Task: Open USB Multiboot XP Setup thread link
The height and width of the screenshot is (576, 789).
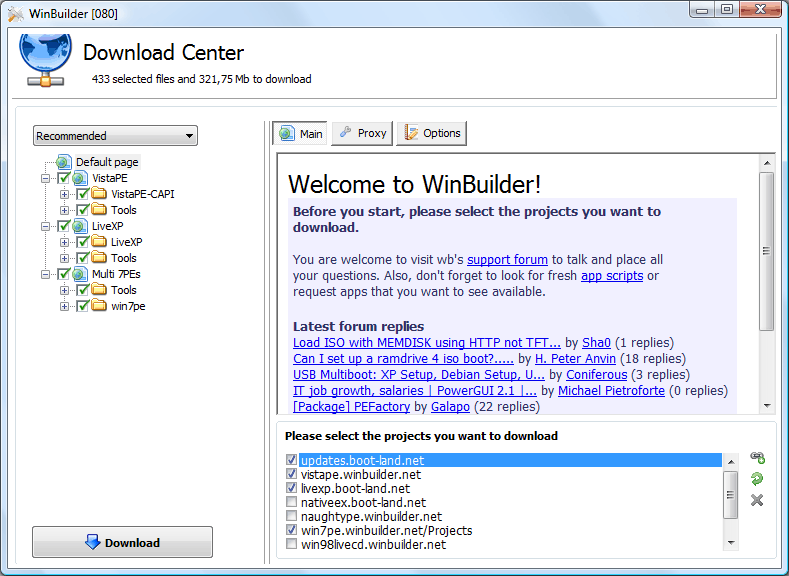Action: point(419,375)
